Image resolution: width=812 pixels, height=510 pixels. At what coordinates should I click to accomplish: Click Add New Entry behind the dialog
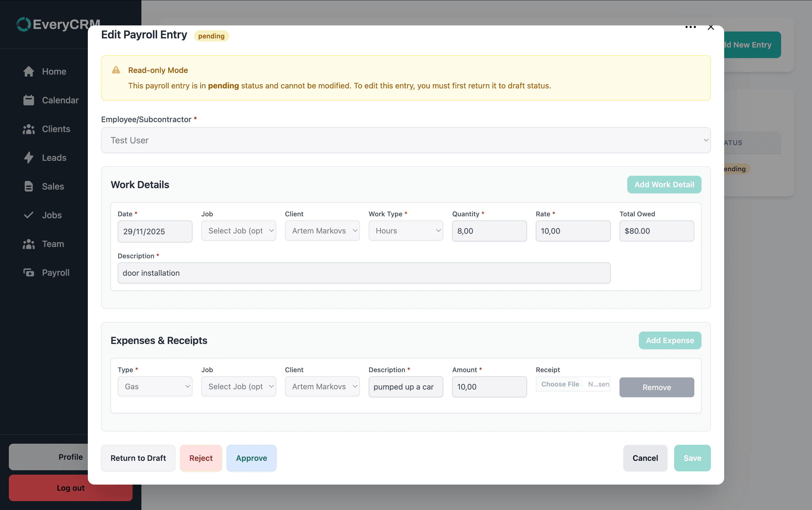point(752,44)
